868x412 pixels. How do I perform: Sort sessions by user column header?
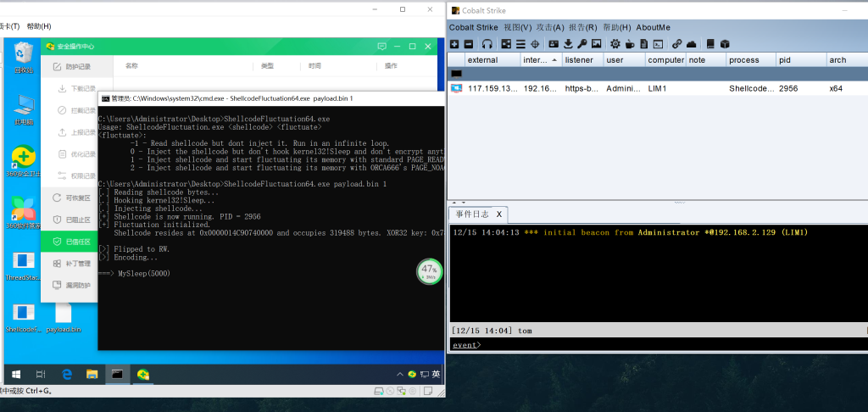click(x=624, y=60)
